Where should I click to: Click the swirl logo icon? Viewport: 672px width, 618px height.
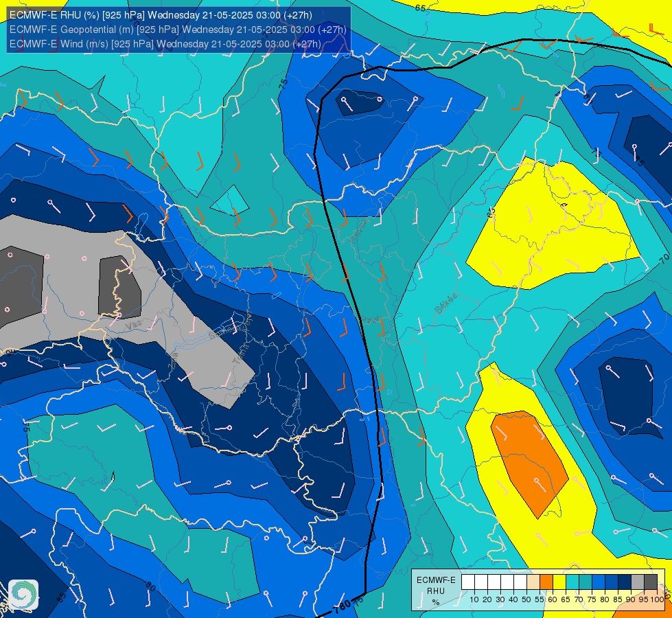click(x=23, y=595)
